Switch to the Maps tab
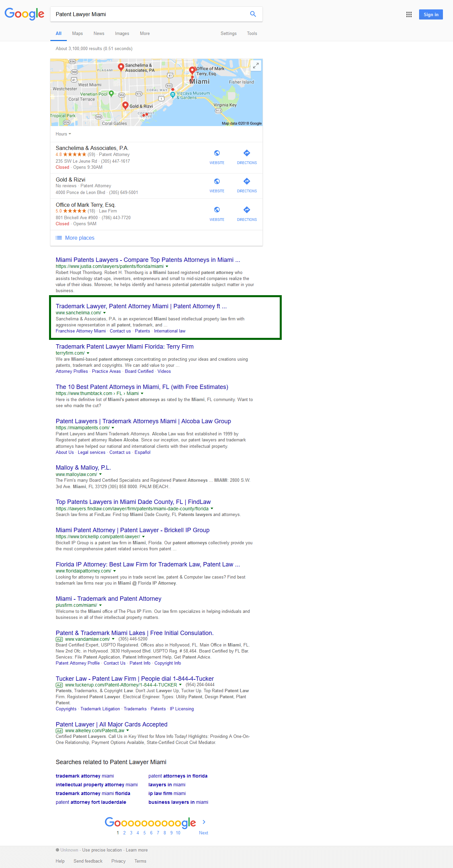 pos(78,34)
